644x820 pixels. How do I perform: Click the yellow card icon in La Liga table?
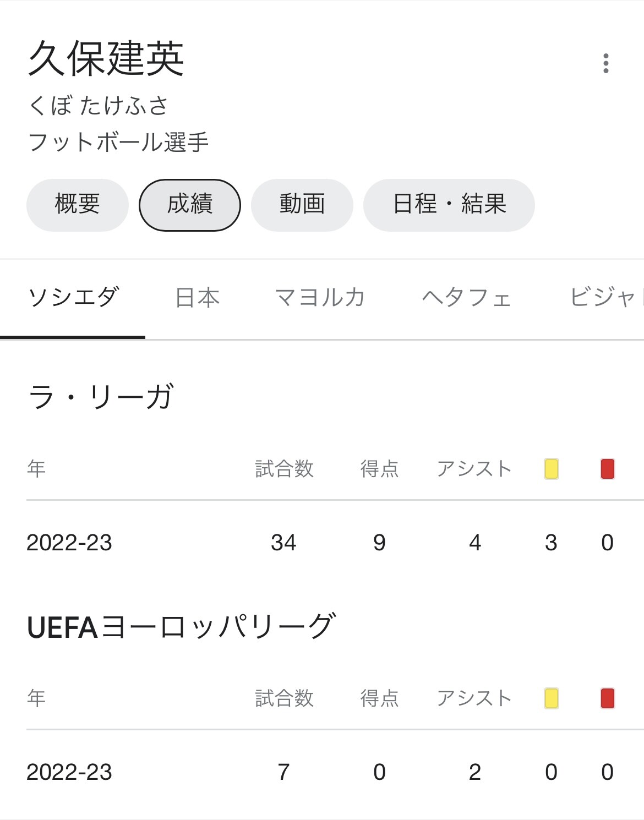pyautogui.click(x=552, y=469)
